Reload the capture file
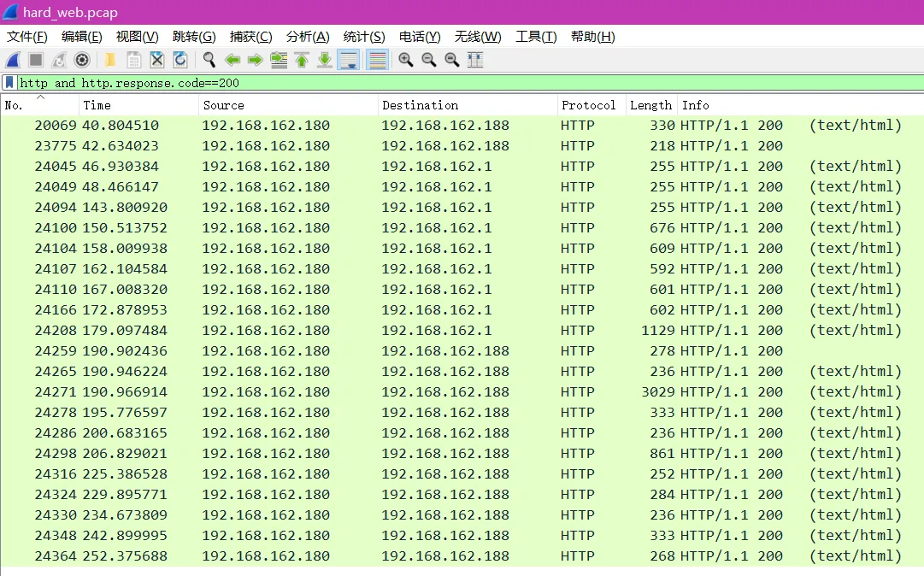This screenshot has width=924, height=576. pos(180,60)
